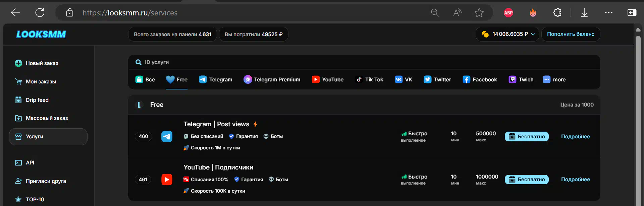The image size is (644, 206).
Task: Filter by Telegram tab
Action: [x=215, y=79]
